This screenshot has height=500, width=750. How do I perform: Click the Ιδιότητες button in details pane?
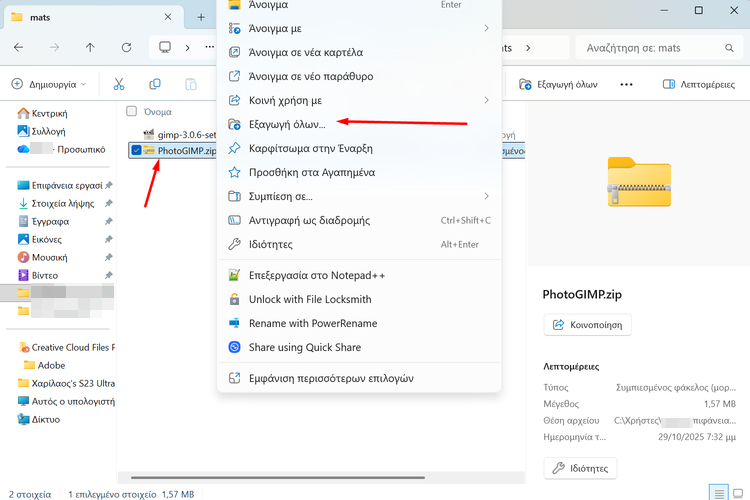click(580, 467)
